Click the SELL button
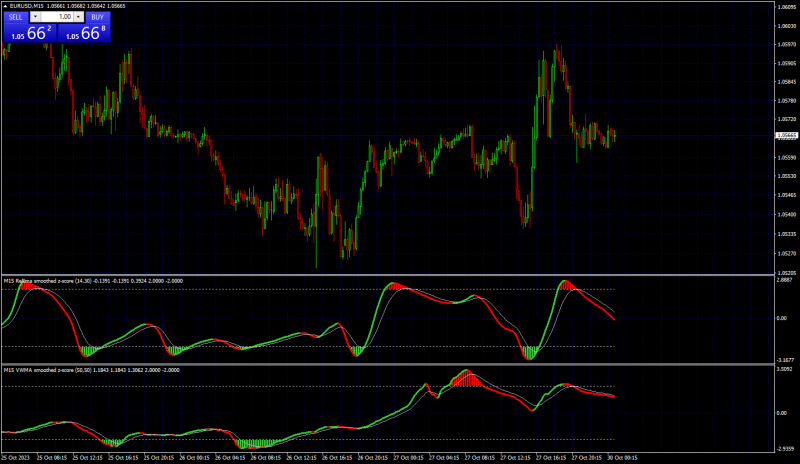 tap(16, 17)
